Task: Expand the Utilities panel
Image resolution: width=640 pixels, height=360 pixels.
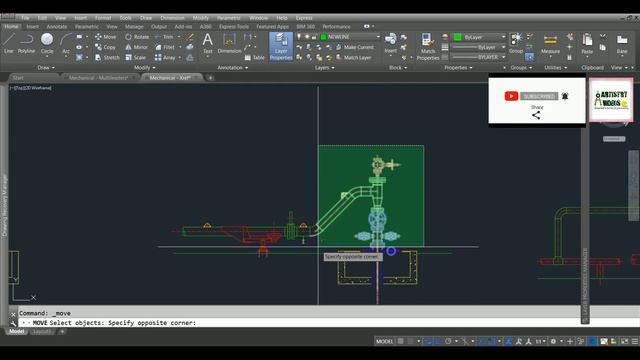Action: point(556,68)
